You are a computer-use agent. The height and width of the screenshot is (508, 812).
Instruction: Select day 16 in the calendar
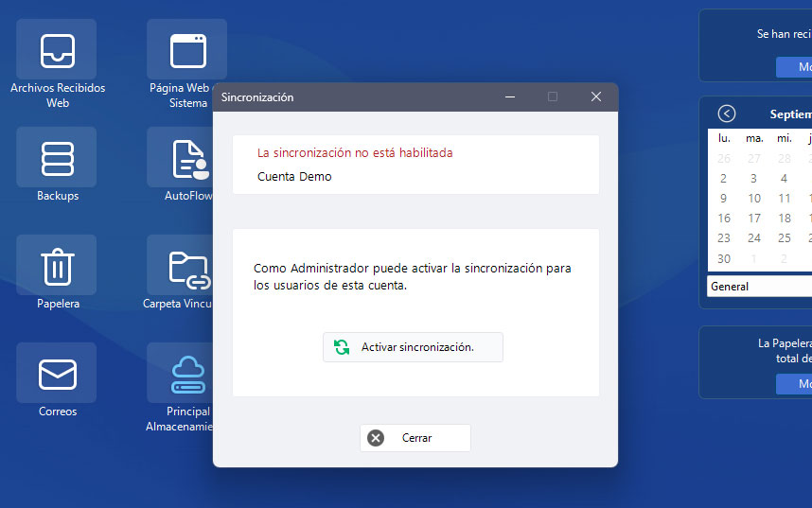[724, 219]
